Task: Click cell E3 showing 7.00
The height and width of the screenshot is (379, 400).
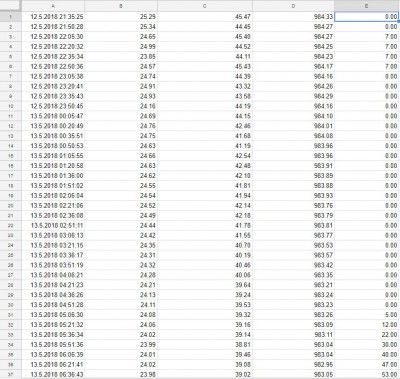Action: [366, 37]
